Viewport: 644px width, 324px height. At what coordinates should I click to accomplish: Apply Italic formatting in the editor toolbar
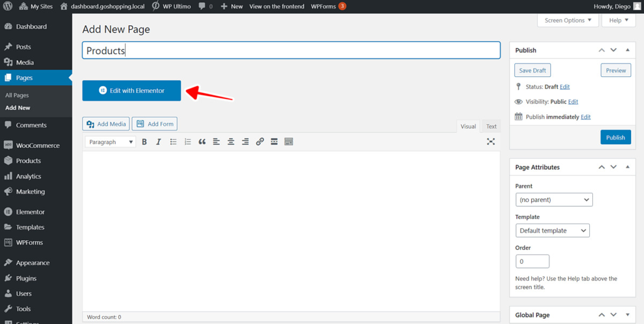[x=158, y=141]
